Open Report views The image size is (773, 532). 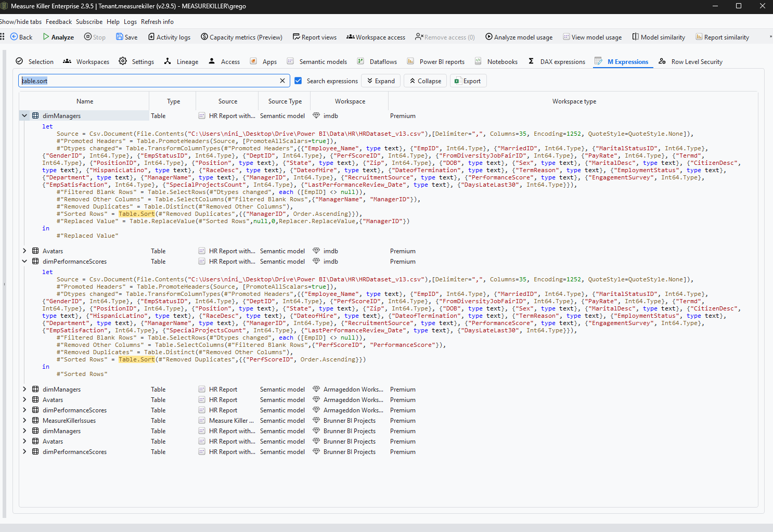pyautogui.click(x=314, y=37)
